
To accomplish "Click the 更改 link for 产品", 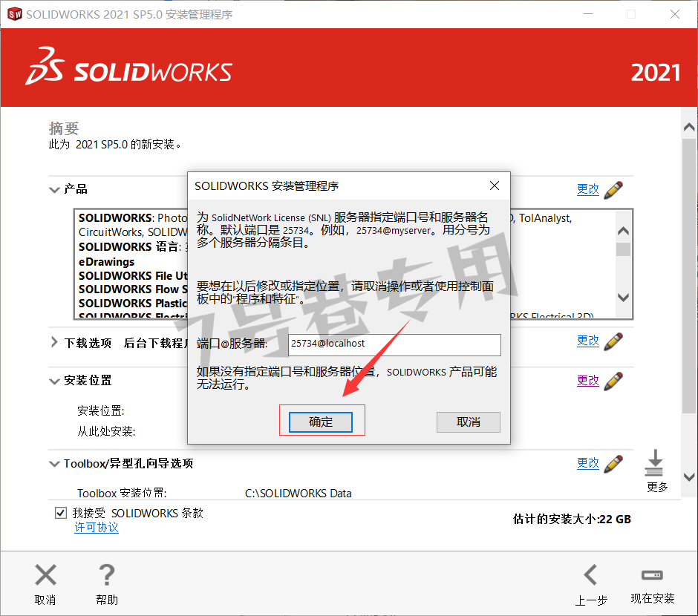I will pyautogui.click(x=587, y=189).
